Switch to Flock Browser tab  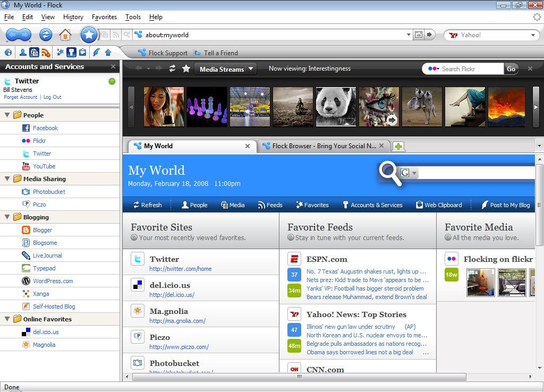(324, 146)
